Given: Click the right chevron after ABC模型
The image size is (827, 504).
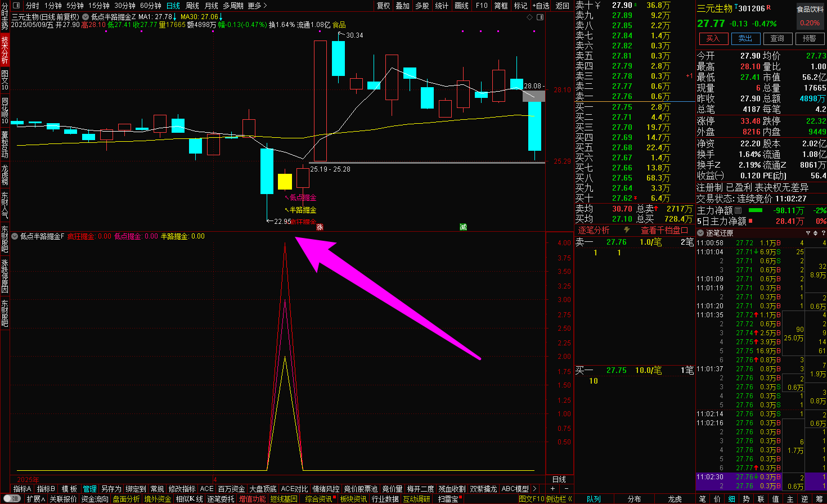Looking at the screenshot, I should click(534, 489).
